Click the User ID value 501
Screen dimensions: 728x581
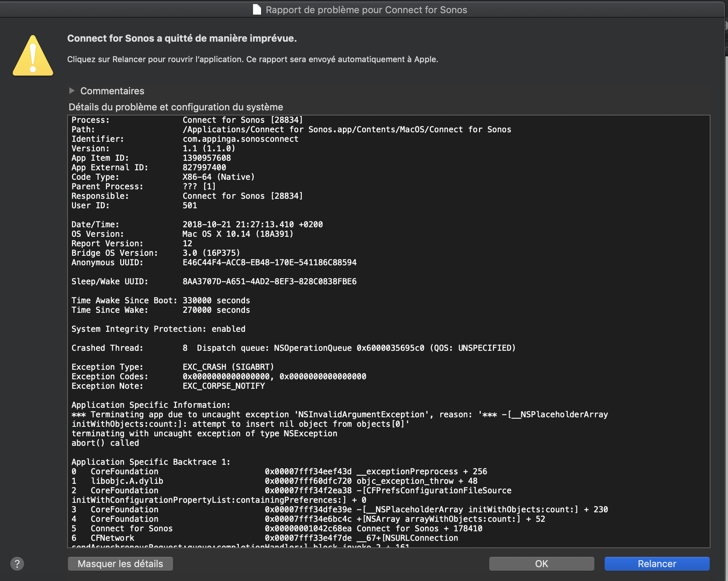point(190,205)
